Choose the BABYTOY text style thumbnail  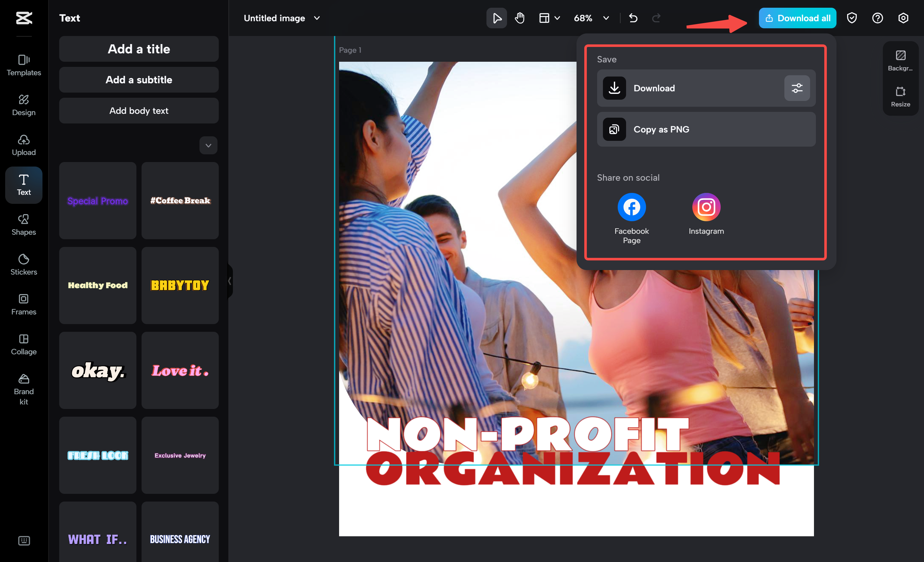[180, 286]
